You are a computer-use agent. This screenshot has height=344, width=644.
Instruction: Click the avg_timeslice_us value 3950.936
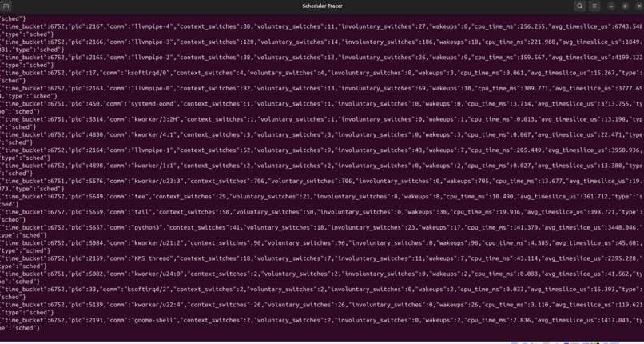click(x=624, y=150)
